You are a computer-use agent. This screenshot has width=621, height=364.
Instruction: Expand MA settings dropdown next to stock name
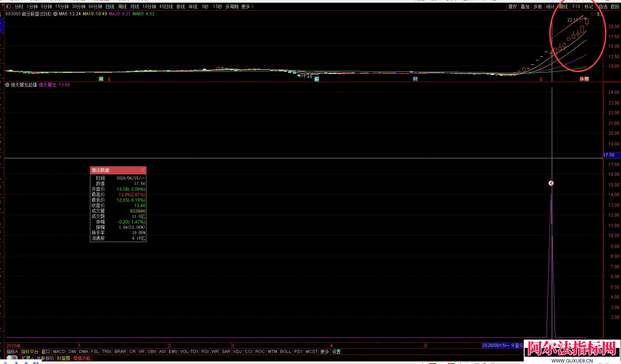click(x=55, y=14)
